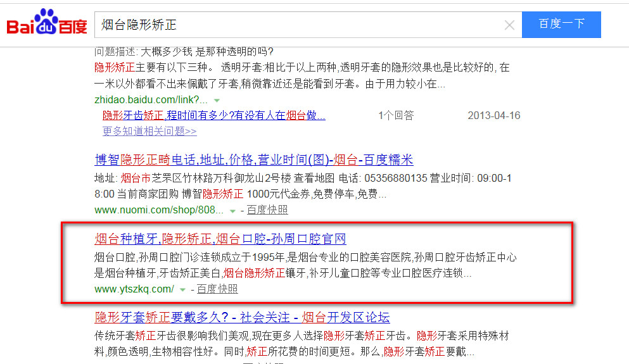The height and width of the screenshot is (364, 629).
Task: Open the 隐形牙齿矫正 related question link
Action: 214,115
